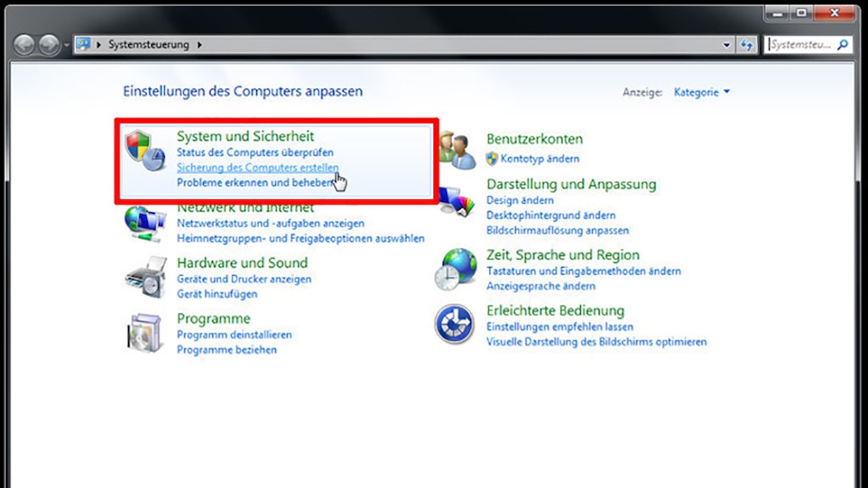Click Visuelle Darstellung des Bildschirms optimieren
The image size is (868, 488).
(x=596, y=342)
